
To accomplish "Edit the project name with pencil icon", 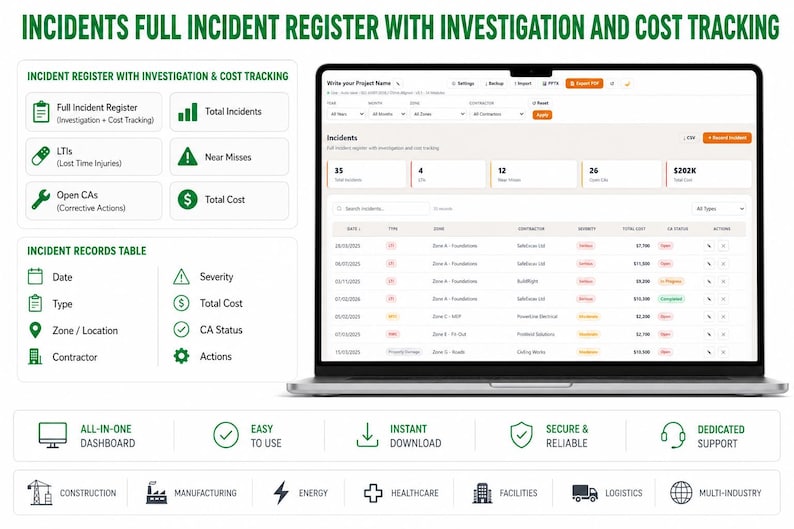I will (x=399, y=84).
